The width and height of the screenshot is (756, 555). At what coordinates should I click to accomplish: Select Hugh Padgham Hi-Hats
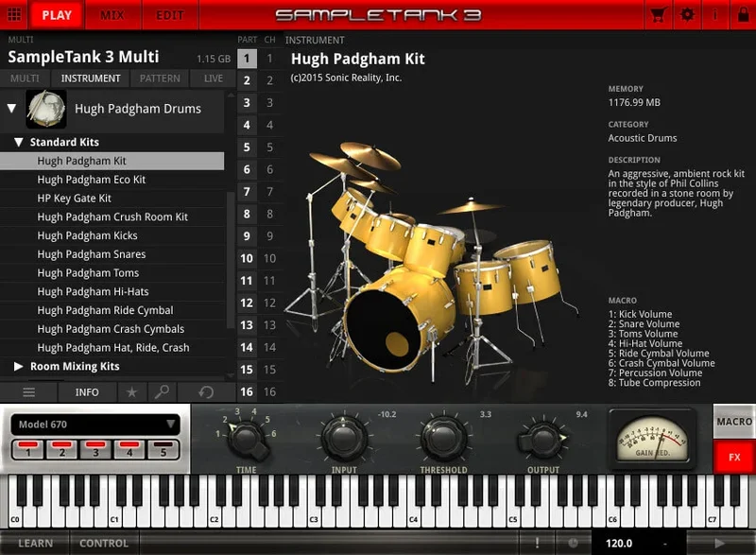tap(112, 292)
